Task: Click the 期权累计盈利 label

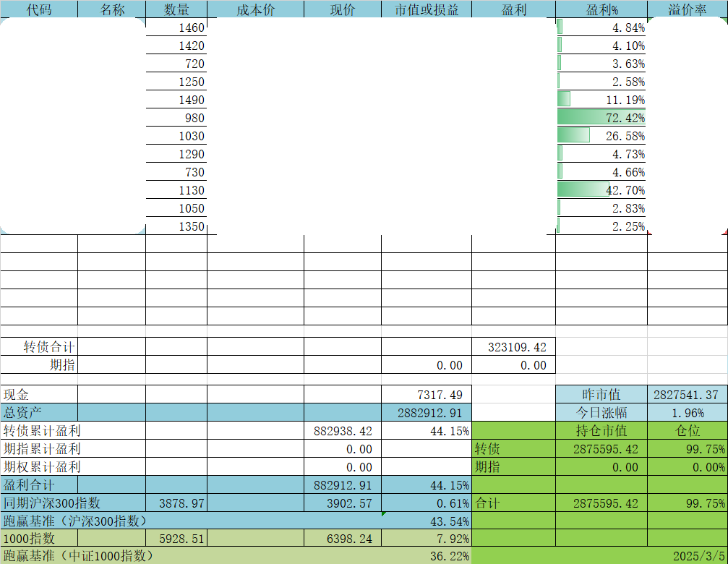Action: click(42, 466)
